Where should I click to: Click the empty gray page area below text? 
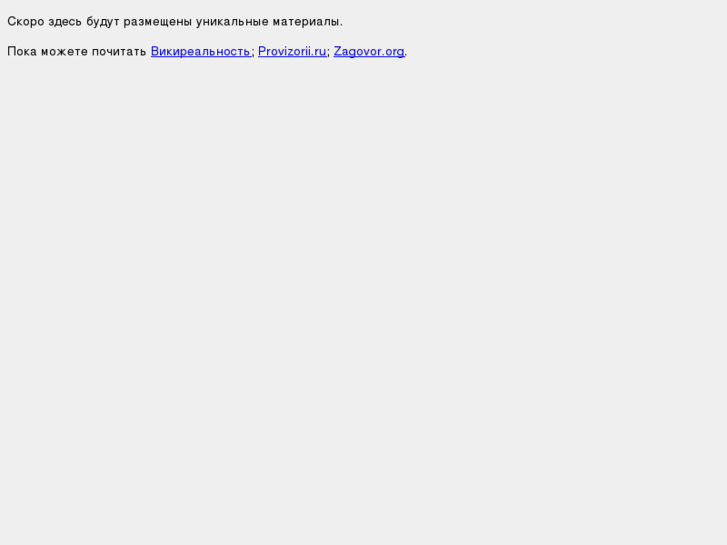pyautogui.click(x=364, y=301)
